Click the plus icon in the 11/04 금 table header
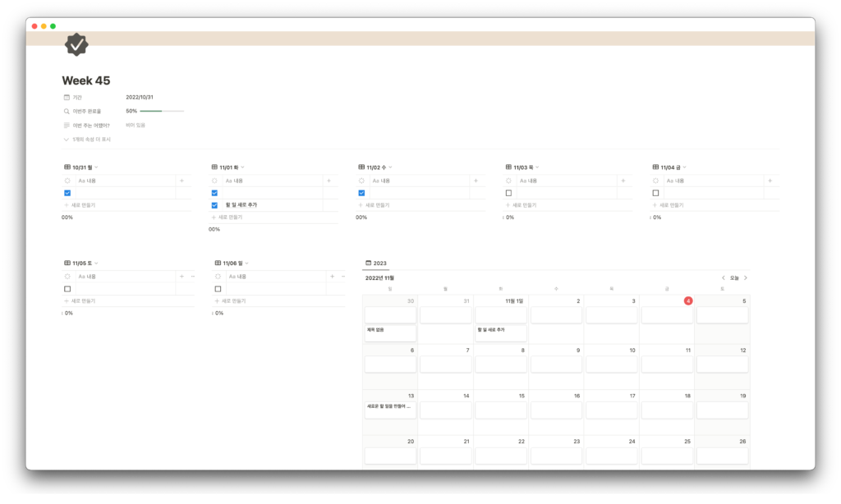 tap(770, 181)
